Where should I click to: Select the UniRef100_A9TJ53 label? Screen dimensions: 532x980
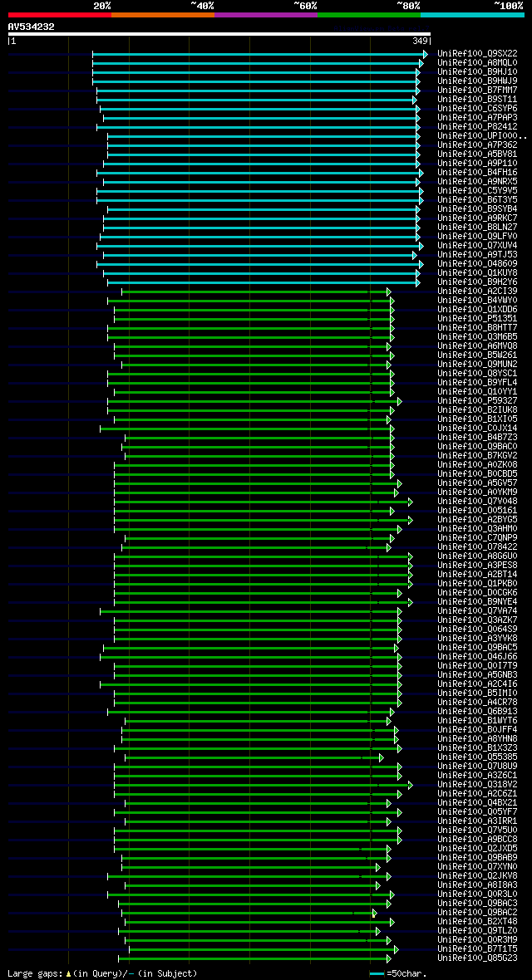[477, 254]
